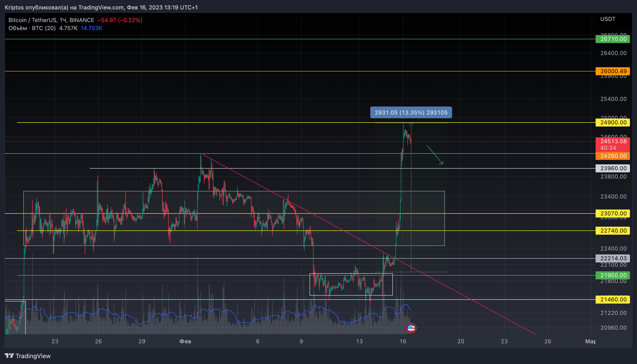
Task: Click the 20960.00 price axis tick
Action: 613,328
